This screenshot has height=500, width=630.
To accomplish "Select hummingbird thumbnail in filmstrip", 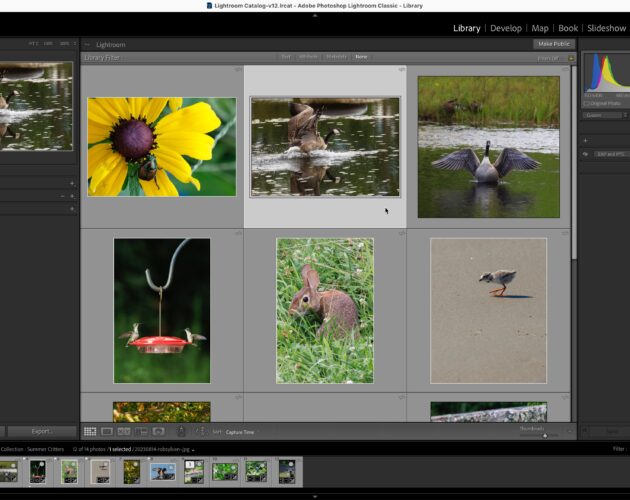I will [x=38, y=472].
